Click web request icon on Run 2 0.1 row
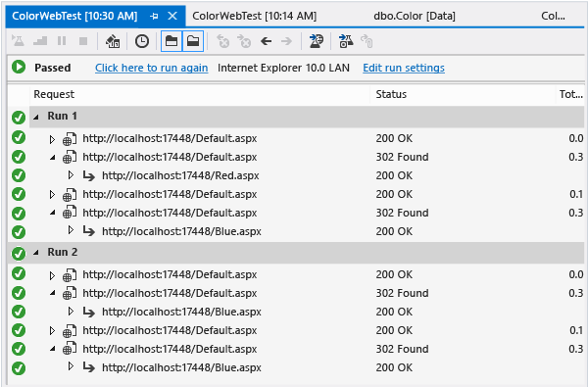 tap(70, 331)
